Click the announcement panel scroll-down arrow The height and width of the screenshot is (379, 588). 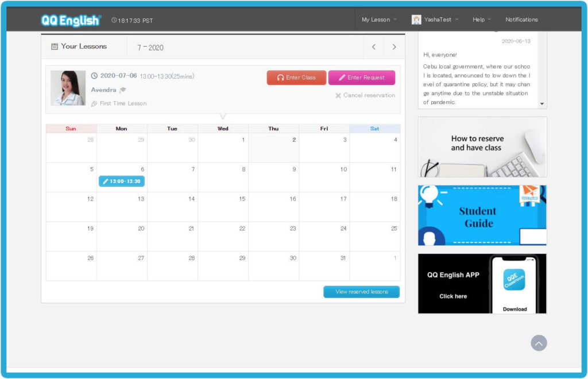(x=542, y=104)
